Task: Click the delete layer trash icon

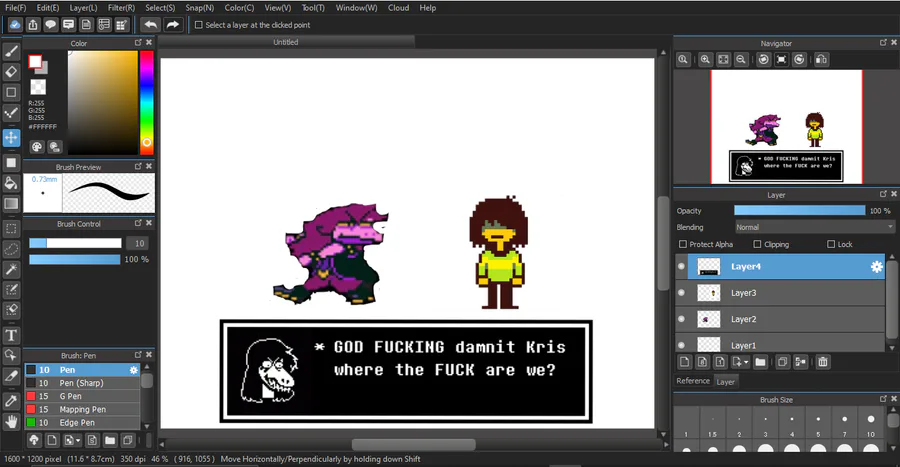Action: pos(823,362)
